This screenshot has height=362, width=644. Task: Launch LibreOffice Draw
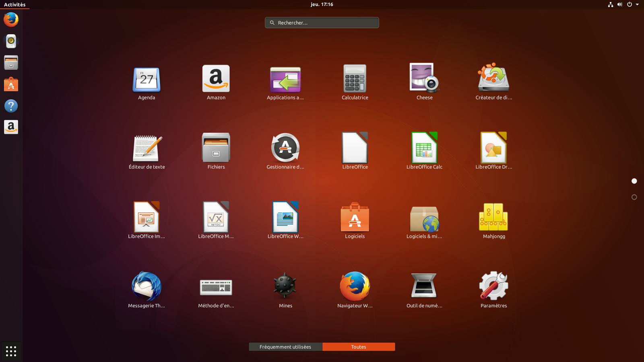[494, 148]
